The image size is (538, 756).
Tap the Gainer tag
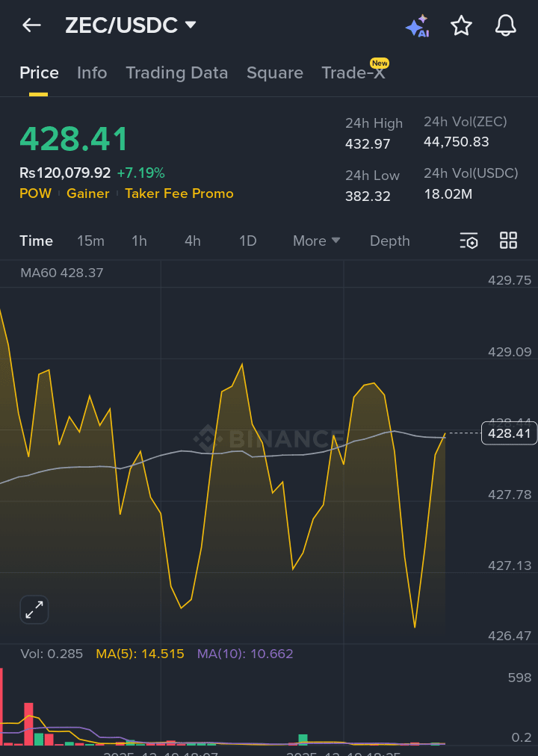[87, 193]
